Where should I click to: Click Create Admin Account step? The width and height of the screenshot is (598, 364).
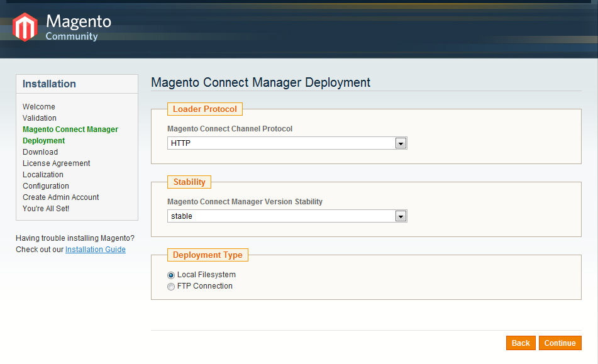pos(60,197)
